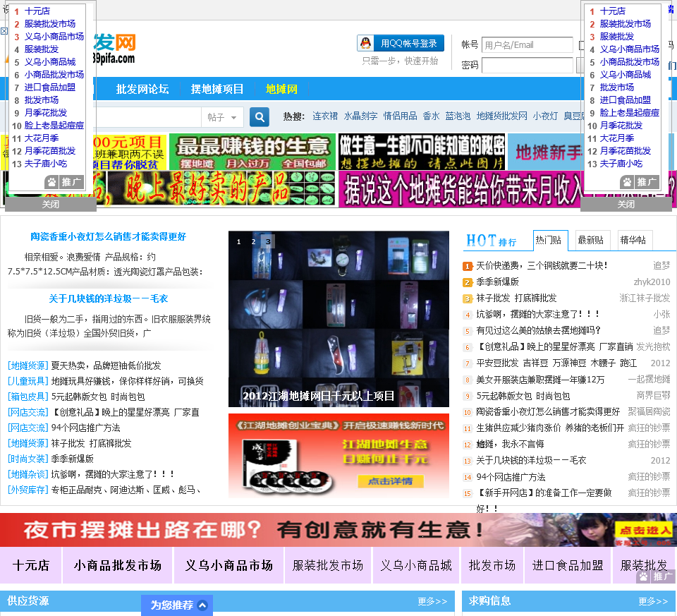677x616 pixels.
Task: Close the left floating ad popup
Action: click(x=51, y=205)
